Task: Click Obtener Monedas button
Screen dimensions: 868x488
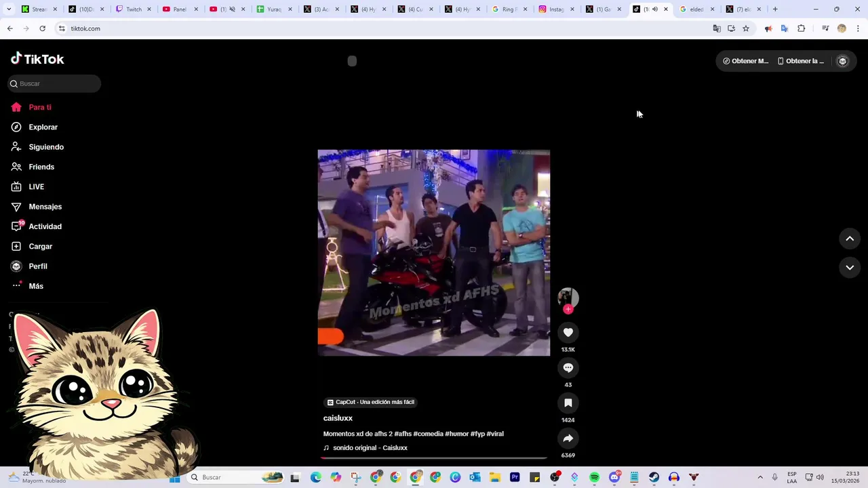Action: [745, 61]
